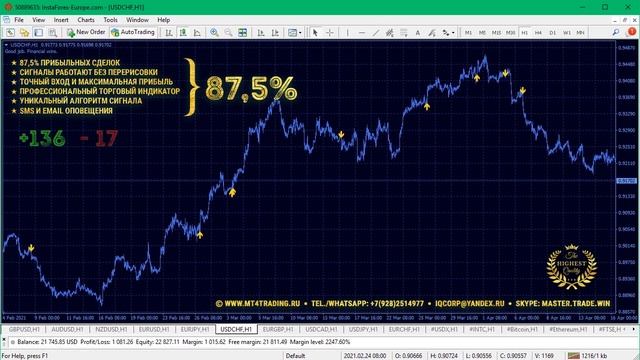Screen dimensions: 640x360
Task: Open the search magnifier icon
Action: (x=616, y=32)
